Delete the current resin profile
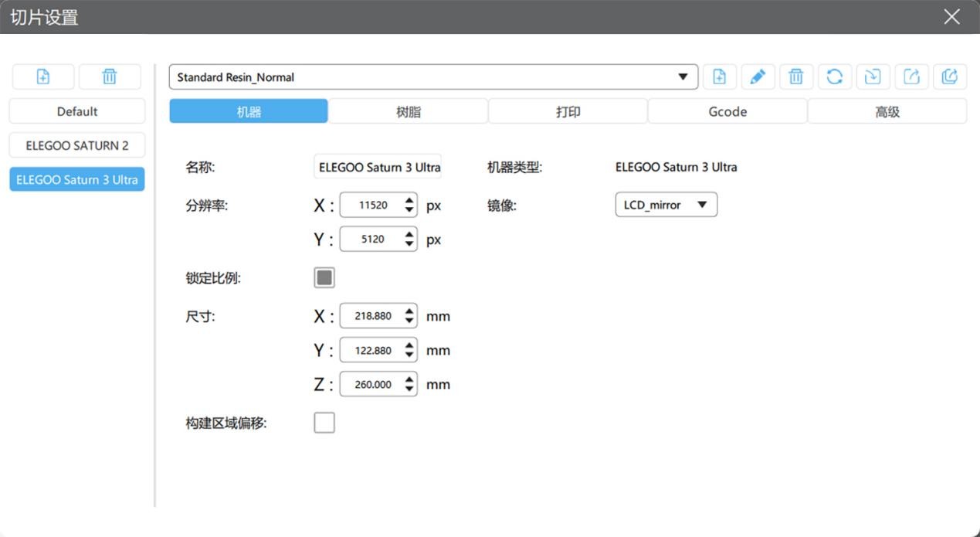This screenshot has width=980, height=537. [796, 76]
